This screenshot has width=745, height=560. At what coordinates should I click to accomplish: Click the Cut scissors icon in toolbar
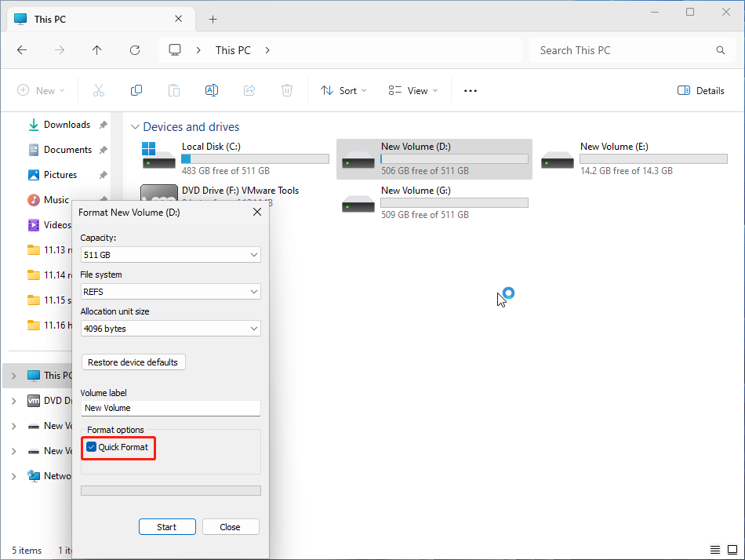coord(98,91)
